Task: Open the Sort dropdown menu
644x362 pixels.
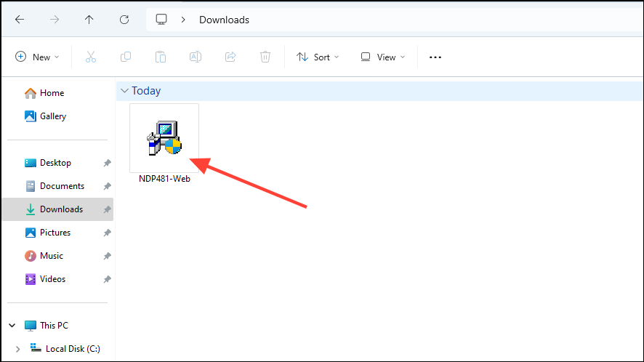Action: tap(318, 57)
